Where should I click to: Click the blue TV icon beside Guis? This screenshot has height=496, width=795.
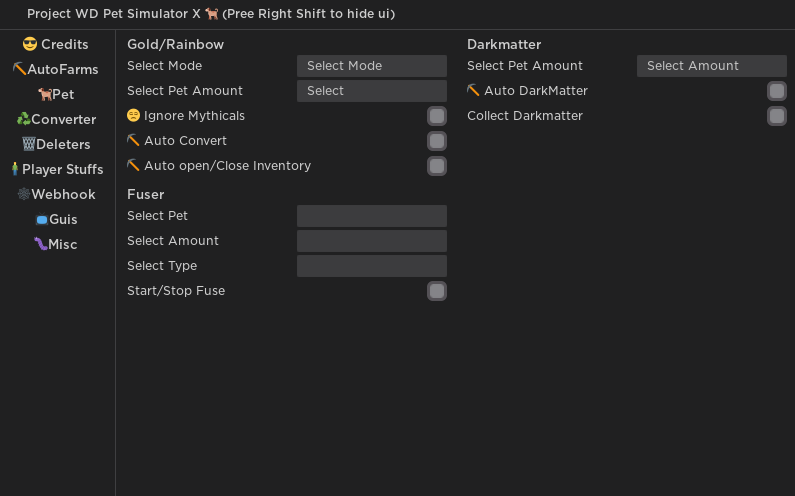pos(42,219)
